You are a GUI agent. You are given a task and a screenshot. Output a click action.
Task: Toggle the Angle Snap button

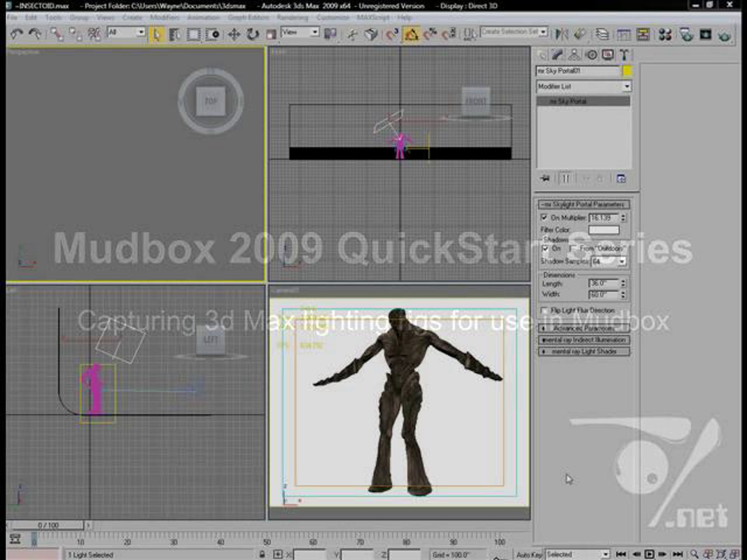tap(411, 35)
